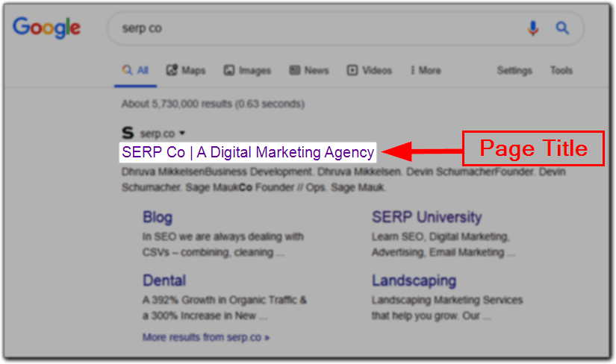Viewport: 616px width, 364px height.
Task: Click the microphone voice search icon
Action: (x=532, y=28)
